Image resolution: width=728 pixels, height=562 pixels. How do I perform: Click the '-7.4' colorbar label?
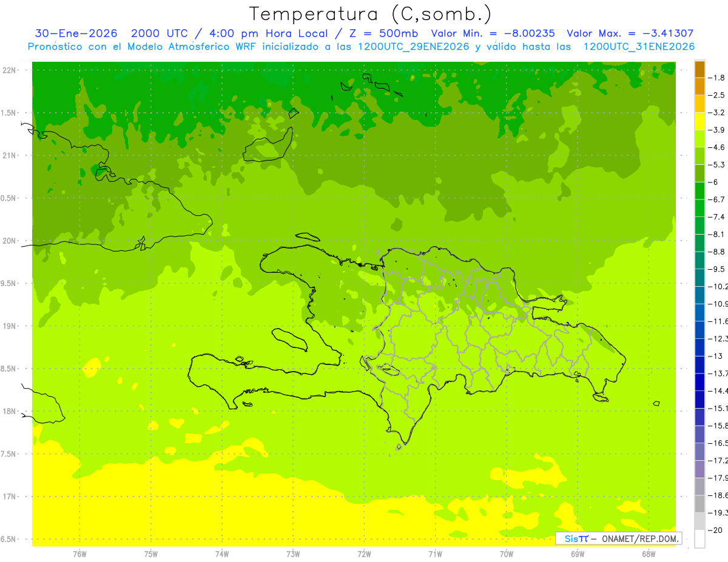click(x=718, y=217)
